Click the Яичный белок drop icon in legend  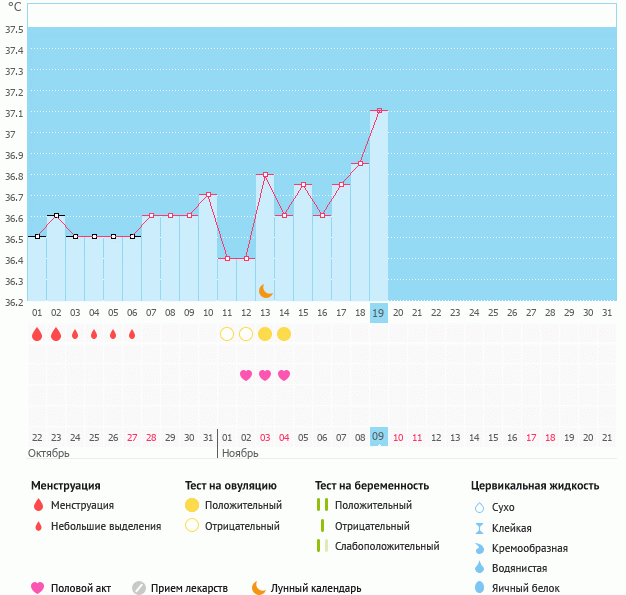click(479, 588)
